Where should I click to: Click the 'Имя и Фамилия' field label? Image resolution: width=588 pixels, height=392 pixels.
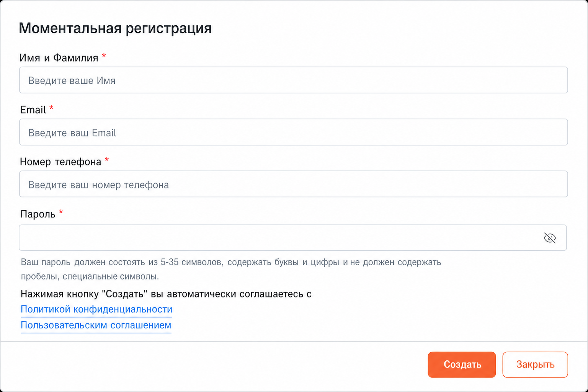[x=59, y=58]
